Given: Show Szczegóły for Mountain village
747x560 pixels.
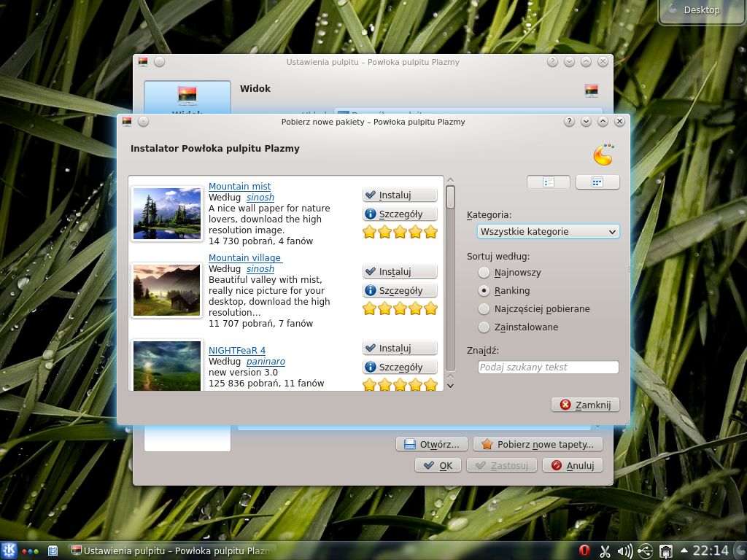Looking at the screenshot, I should point(400,290).
